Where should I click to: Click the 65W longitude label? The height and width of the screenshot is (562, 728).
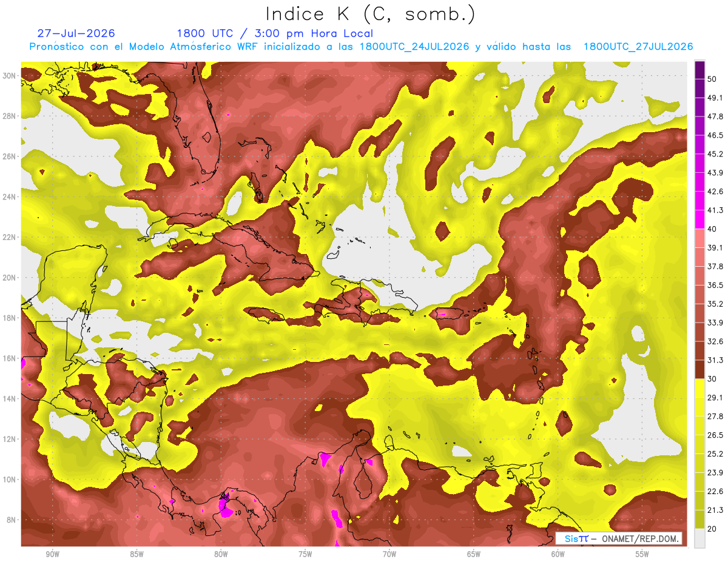click(x=474, y=555)
